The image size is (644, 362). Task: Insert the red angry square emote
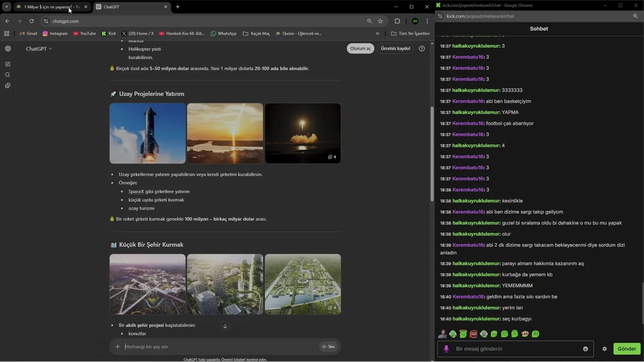(x=473, y=334)
